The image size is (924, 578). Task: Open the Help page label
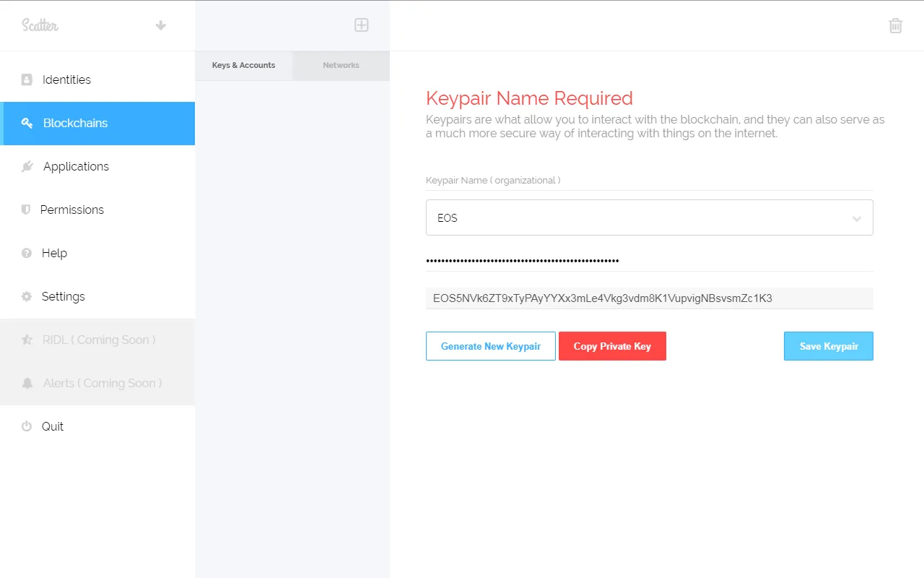54,253
